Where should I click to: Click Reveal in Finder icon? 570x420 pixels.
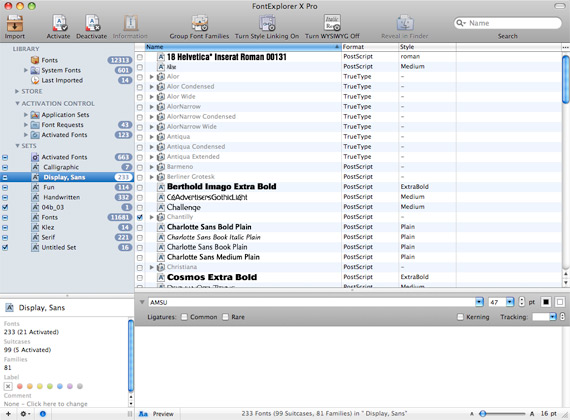[405, 23]
